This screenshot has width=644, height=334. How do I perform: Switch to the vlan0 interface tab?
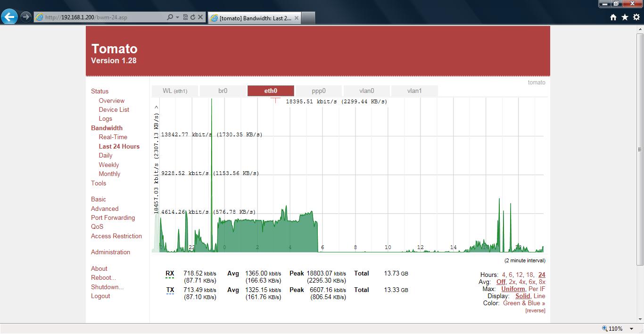point(366,91)
